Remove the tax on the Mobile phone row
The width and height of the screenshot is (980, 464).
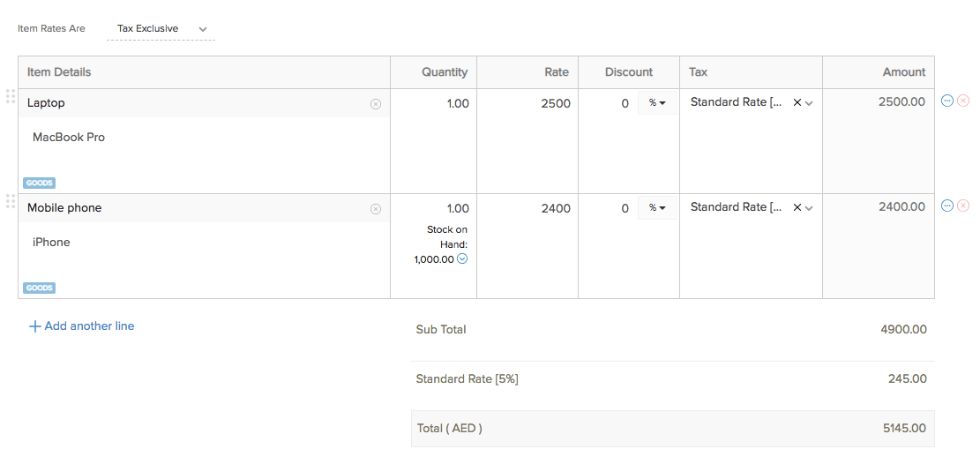click(797, 207)
